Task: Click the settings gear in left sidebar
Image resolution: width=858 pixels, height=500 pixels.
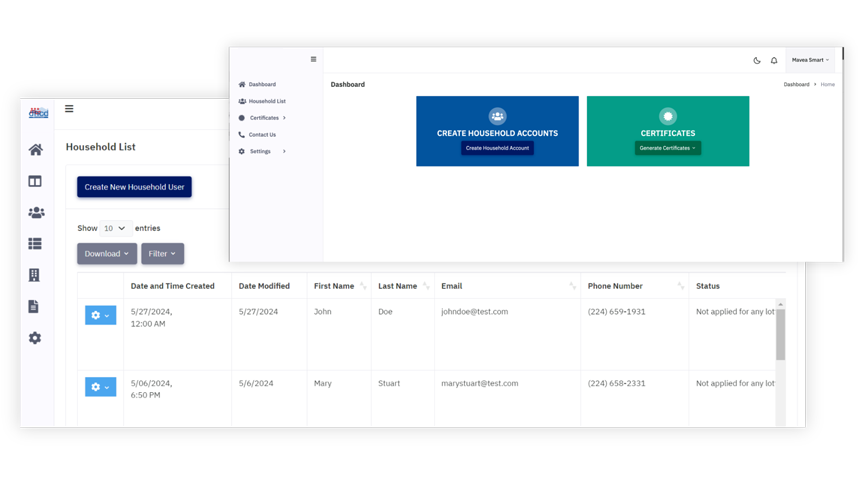Action: (35, 338)
